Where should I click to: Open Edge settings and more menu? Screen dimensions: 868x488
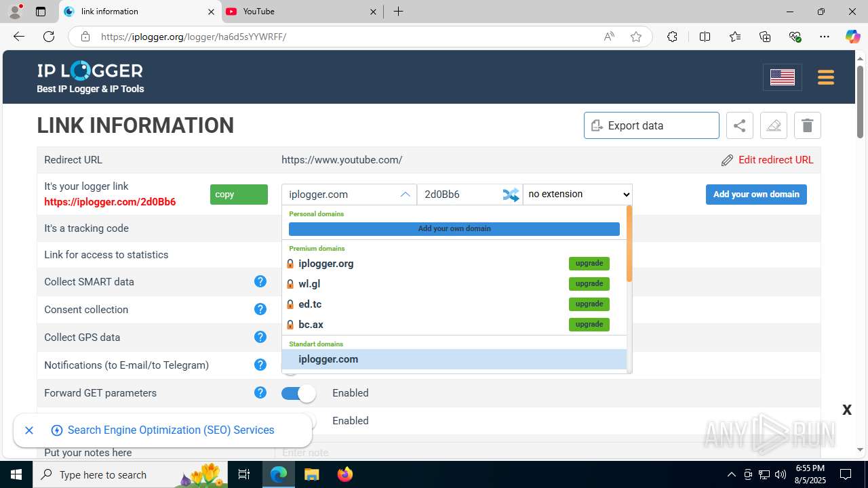[825, 37]
